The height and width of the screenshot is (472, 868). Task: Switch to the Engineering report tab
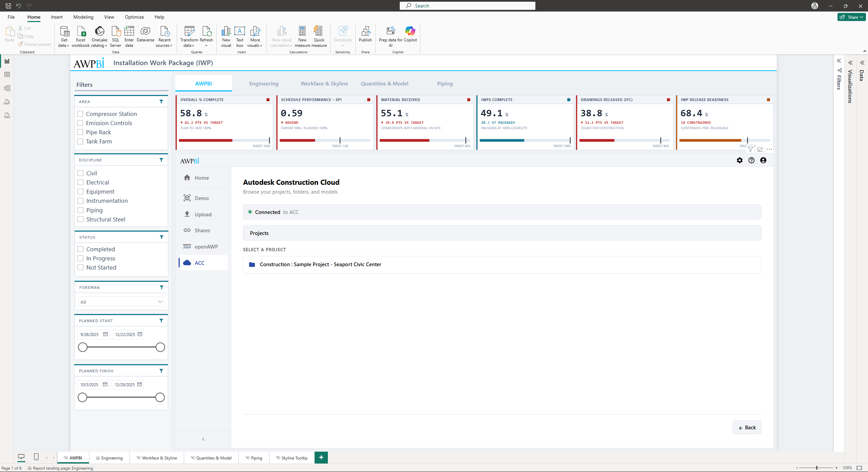coord(264,83)
